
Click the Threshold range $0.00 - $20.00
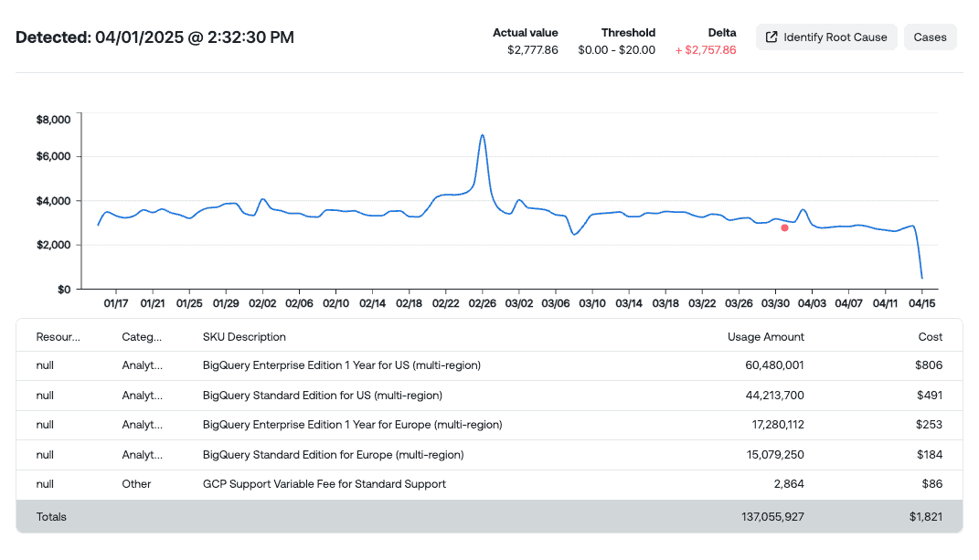[628, 50]
